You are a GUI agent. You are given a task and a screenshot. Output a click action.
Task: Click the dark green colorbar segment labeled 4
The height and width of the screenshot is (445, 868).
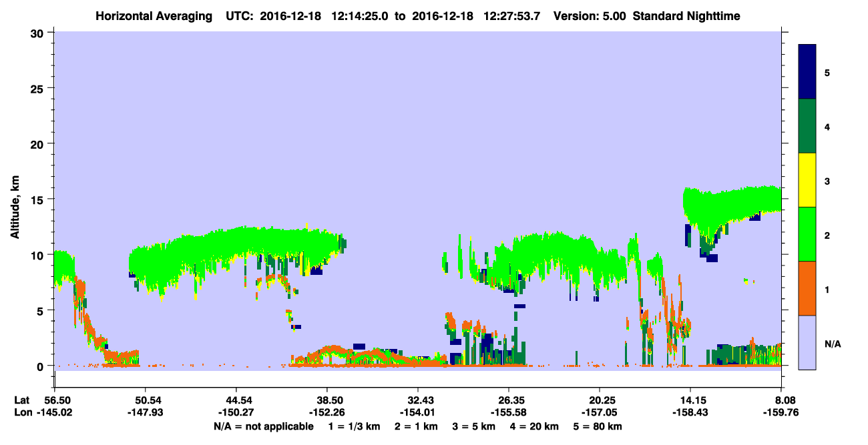pos(807,126)
